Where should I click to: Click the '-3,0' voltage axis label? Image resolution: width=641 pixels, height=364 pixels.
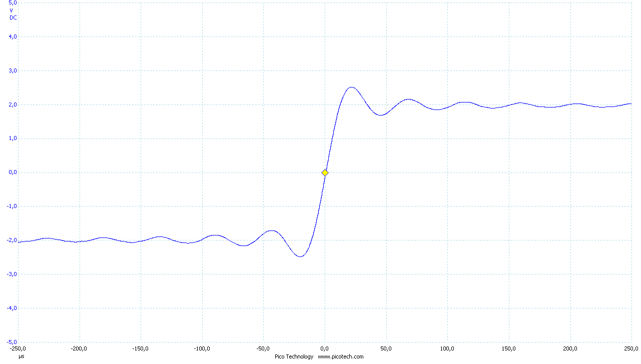(12, 274)
